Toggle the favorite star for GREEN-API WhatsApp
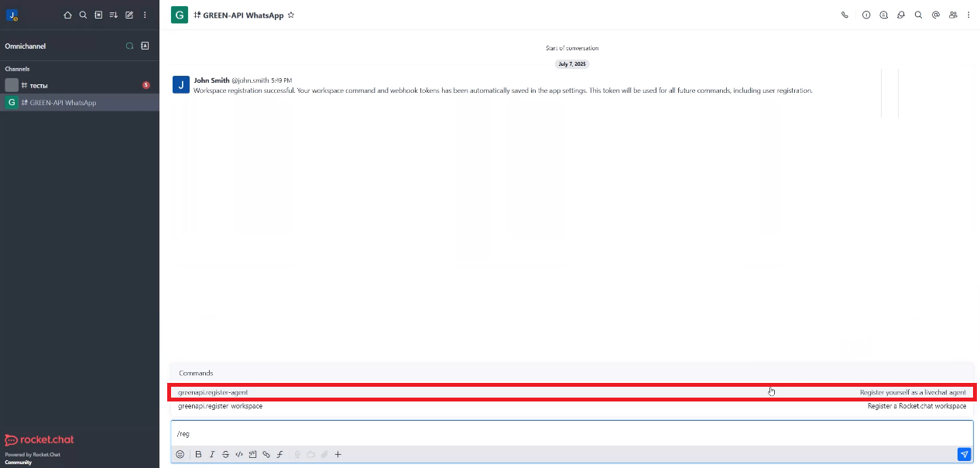The height and width of the screenshot is (468, 980). coord(291,14)
